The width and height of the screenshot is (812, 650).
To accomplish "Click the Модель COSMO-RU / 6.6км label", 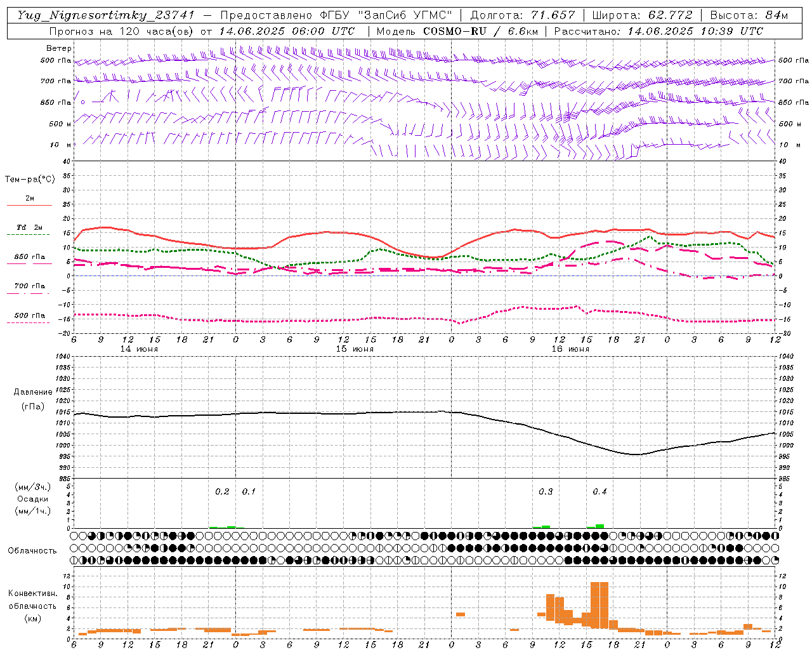I will 457,31.
